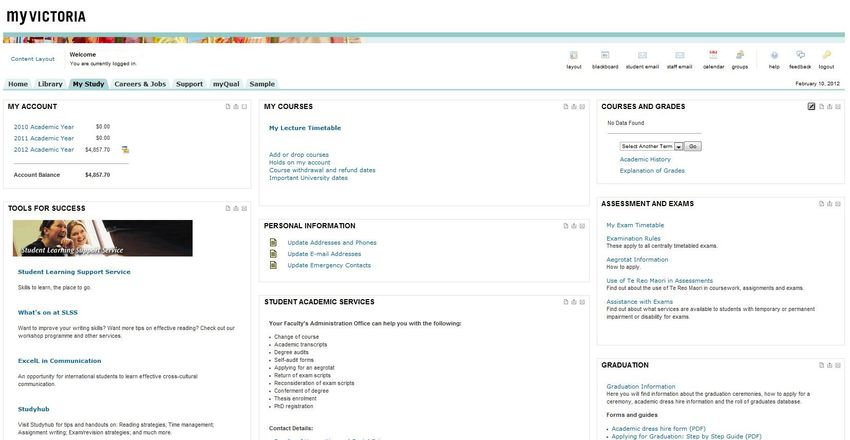Image resolution: width=850 pixels, height=440 pixels.
Task: Click the February 10, 2012 date text
Action: (x=817, y=84)
